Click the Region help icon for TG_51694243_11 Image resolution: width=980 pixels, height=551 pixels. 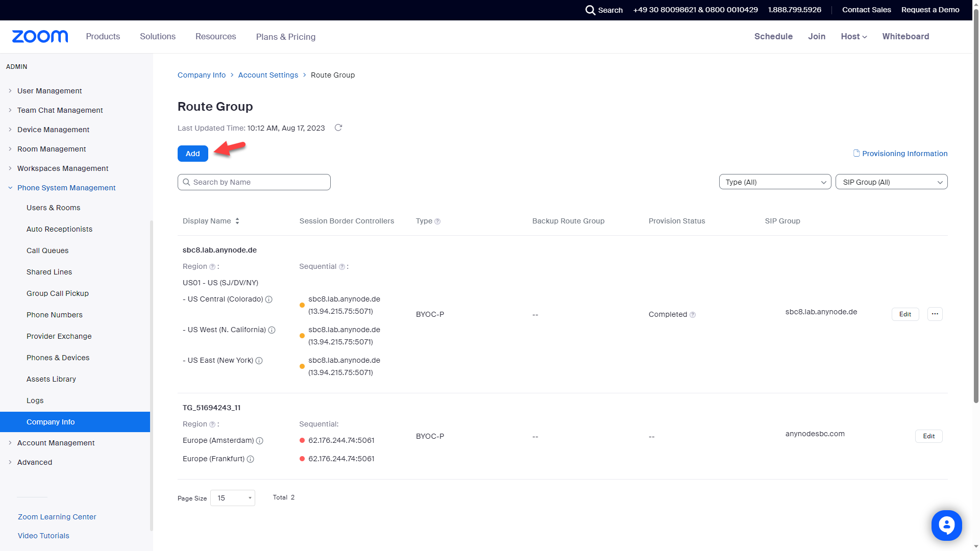point(212,424)
